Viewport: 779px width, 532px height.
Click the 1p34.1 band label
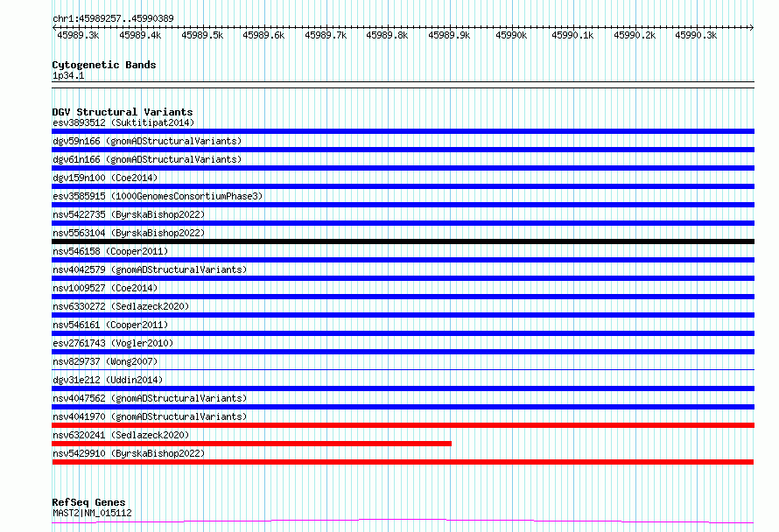click(x=68, y=75)
